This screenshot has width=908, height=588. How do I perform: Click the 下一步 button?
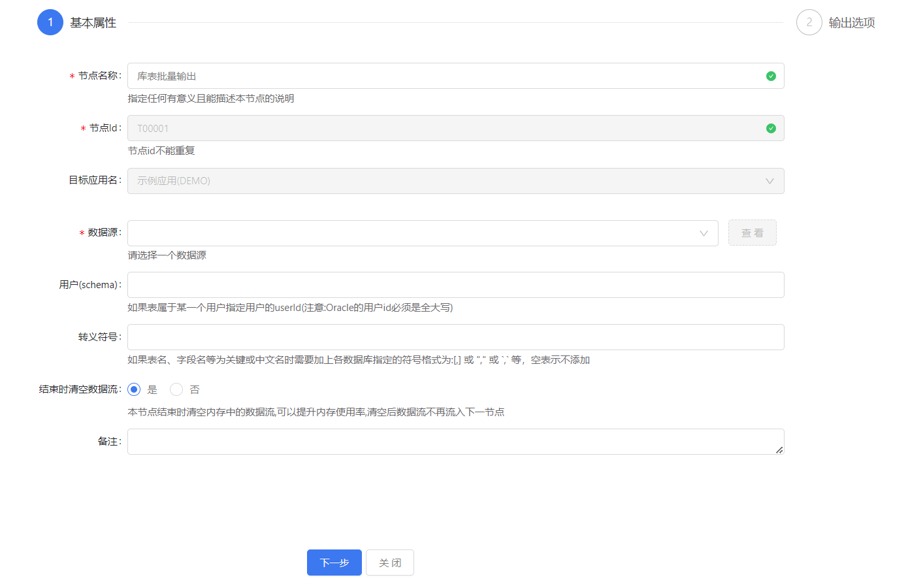[x=334, y=563]
